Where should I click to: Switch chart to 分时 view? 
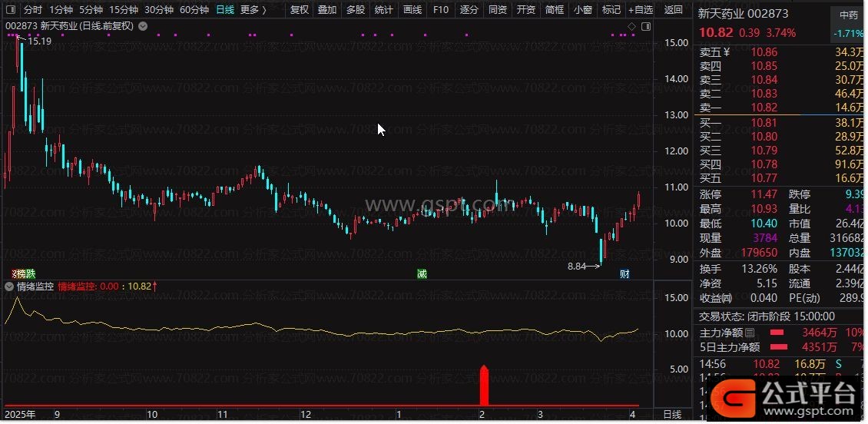click(x=32, y=10)
